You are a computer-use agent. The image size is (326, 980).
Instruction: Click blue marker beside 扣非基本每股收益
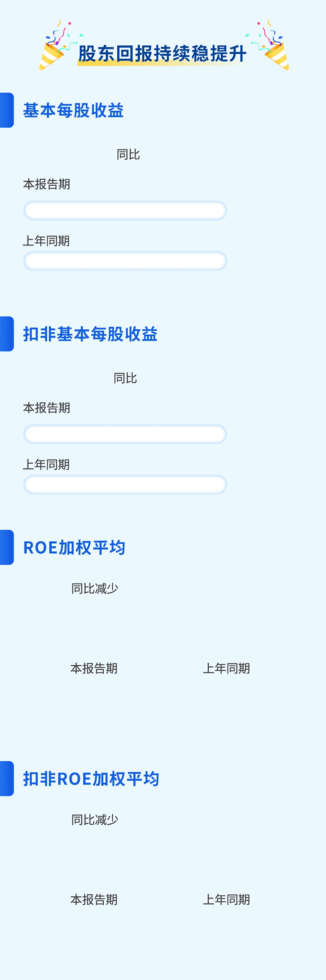7,334
